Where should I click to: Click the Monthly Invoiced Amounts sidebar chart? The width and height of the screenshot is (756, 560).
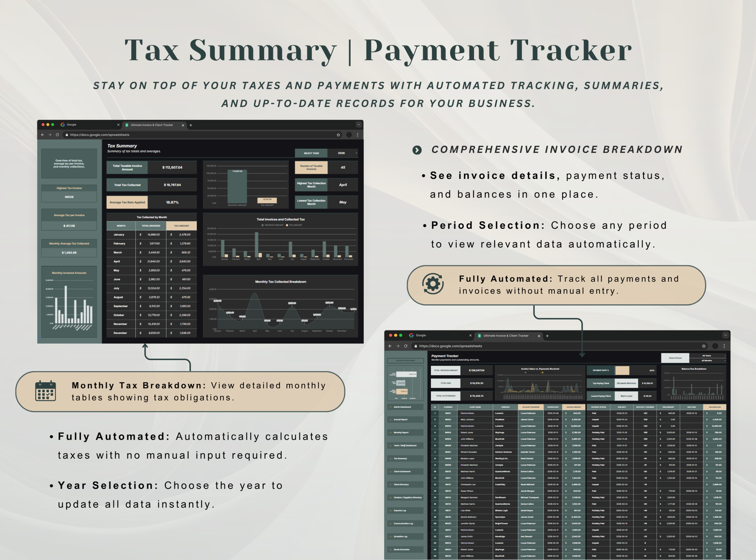coord(69,301)
